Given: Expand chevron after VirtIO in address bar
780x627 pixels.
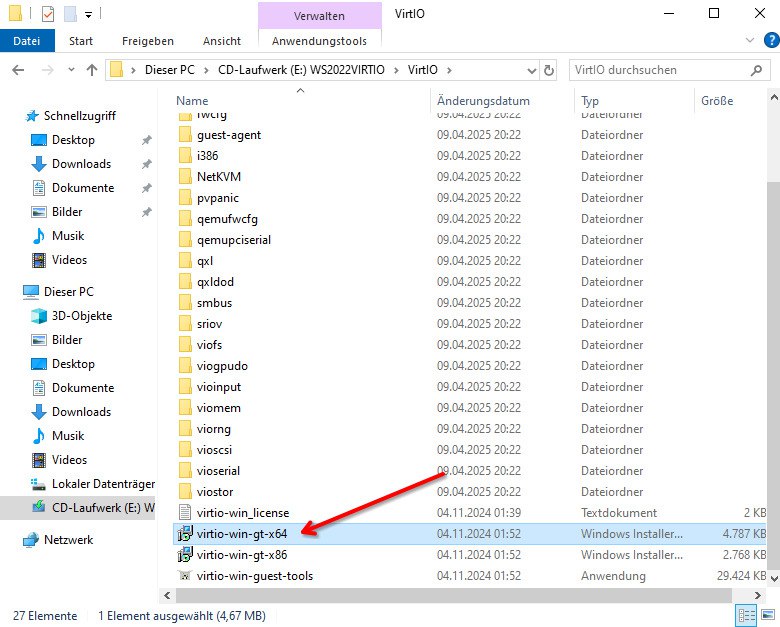Looking at the screenshot, I should coord(449,71).
